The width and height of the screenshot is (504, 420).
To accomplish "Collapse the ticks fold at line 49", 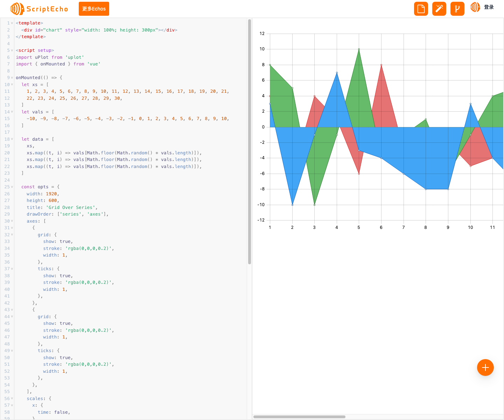I will pos(12,351).
